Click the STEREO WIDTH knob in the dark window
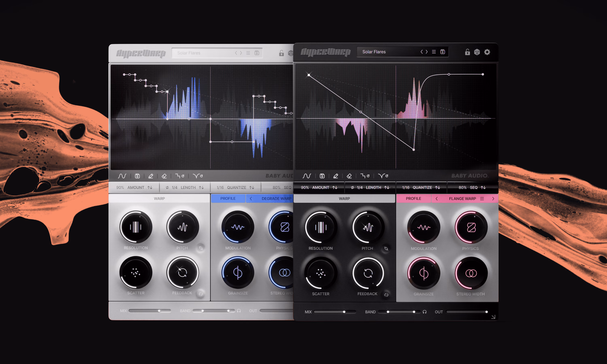The height and width of the screenshot is (364, 607). 471,273
